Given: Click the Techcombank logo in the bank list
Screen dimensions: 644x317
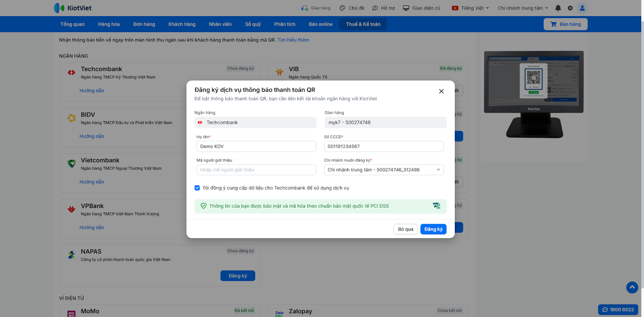Looking at the screenshot, I should (x=72, y=72).
